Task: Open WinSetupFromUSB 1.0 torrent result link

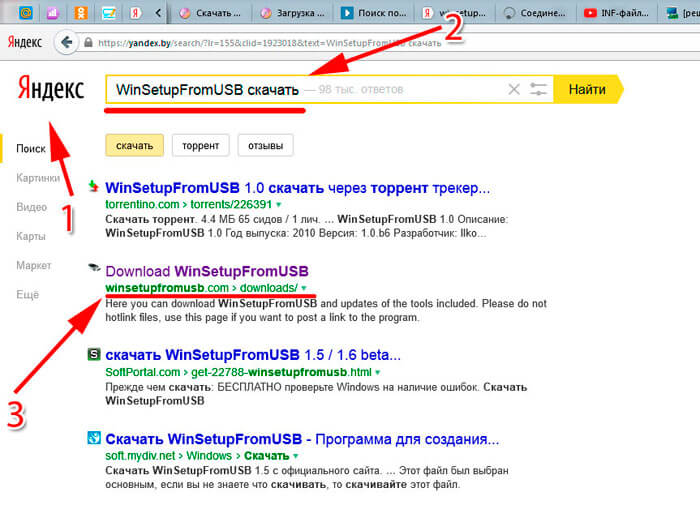Action: coord(297,188)
